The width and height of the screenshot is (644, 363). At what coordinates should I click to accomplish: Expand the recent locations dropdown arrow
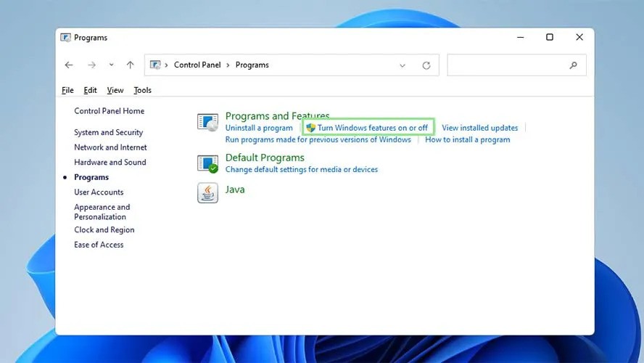pos(111,65)
